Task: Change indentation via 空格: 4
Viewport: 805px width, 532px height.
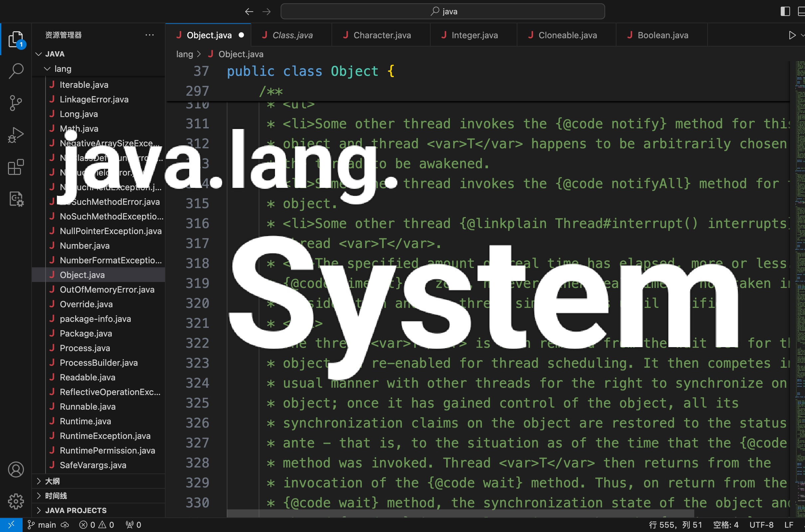Action: tap(726, 525)
